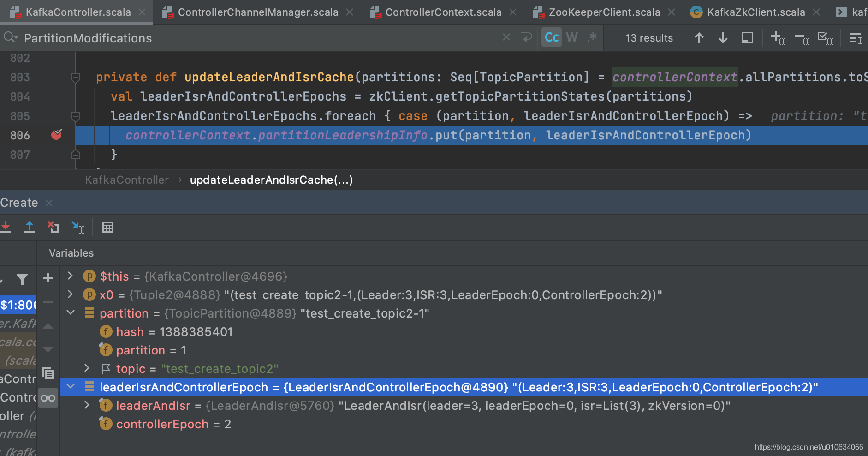Duplicate watch copy icon
Image resolution: width=868 pixels, height=456 pixels.
click(x=48, y=373)
